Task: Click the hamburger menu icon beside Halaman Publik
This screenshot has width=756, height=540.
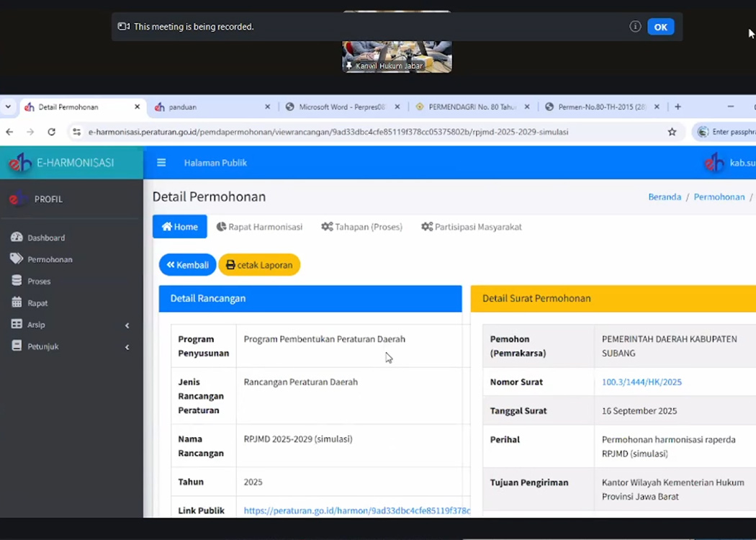Action: [x=161, y=163]
